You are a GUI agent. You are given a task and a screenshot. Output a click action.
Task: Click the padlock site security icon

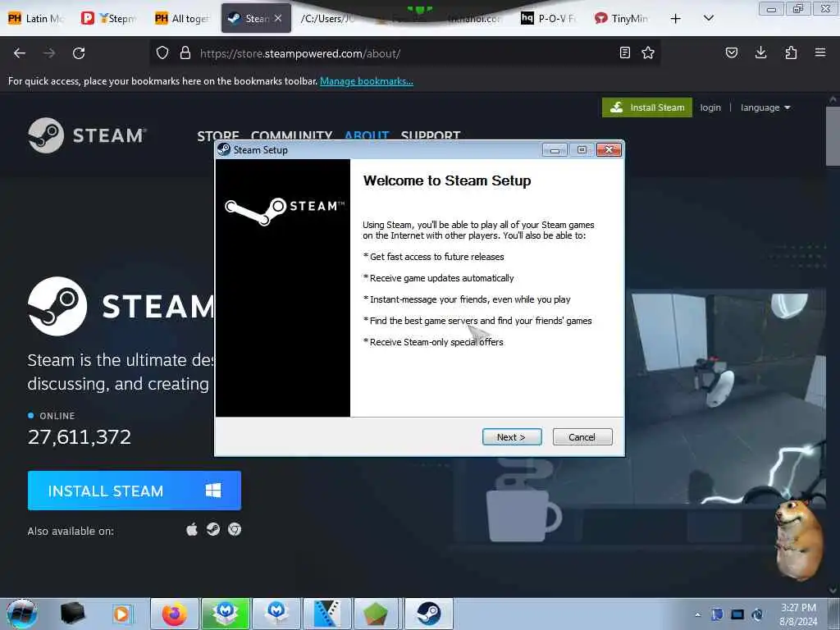(185, 53)
